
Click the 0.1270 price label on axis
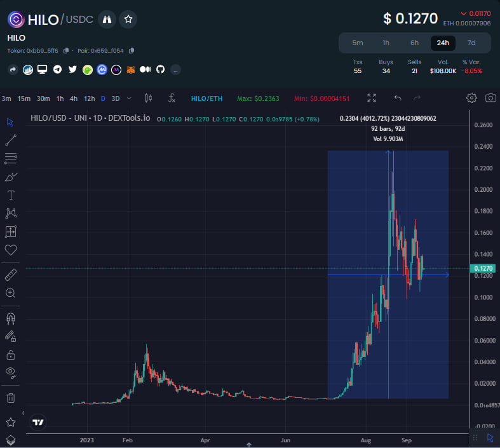pyautogui.click(x=483, y=268)
